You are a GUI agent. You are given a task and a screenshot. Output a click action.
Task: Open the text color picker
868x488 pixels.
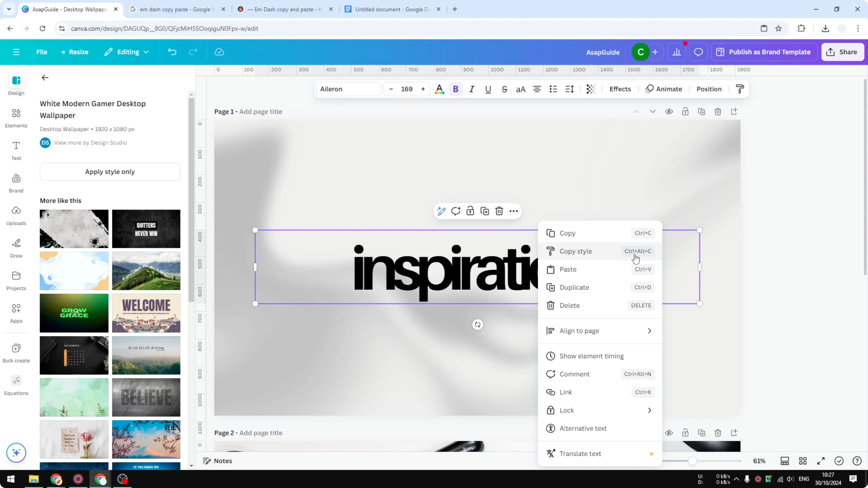point(439,89)
